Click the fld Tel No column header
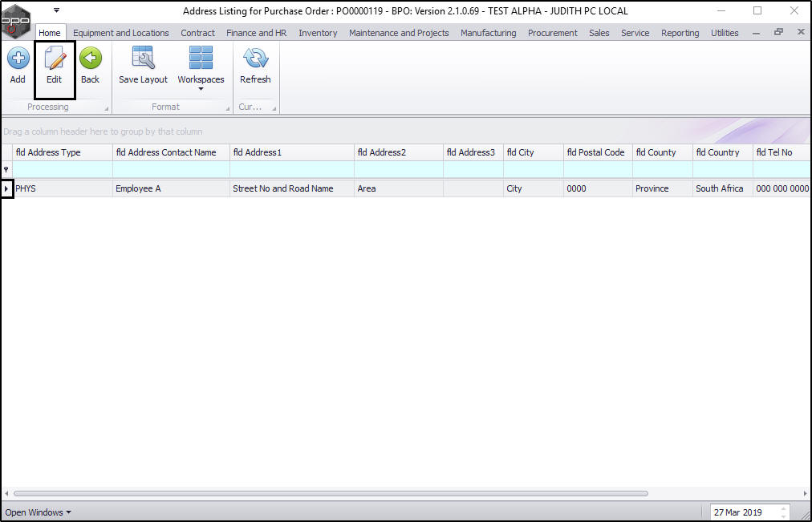Screen dimensions: 812x522 [782, 152]
